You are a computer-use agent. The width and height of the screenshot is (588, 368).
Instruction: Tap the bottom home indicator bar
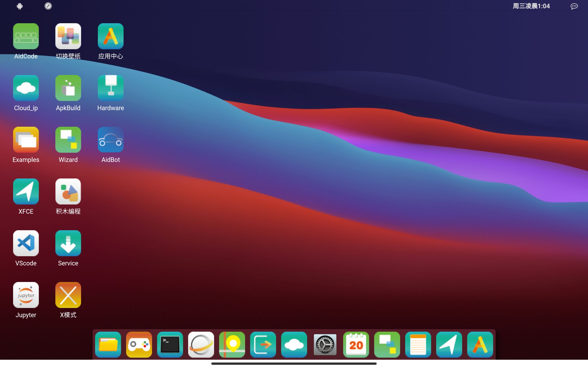coord(294,363)
